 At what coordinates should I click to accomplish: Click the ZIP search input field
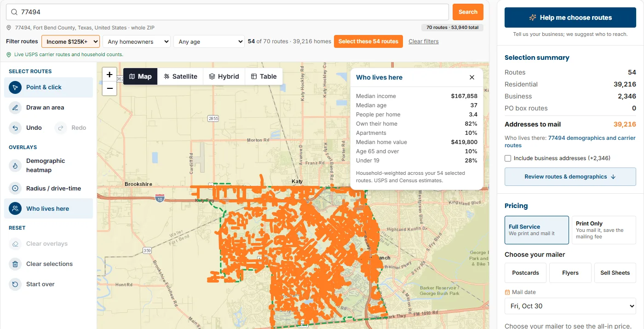(227, 12)
